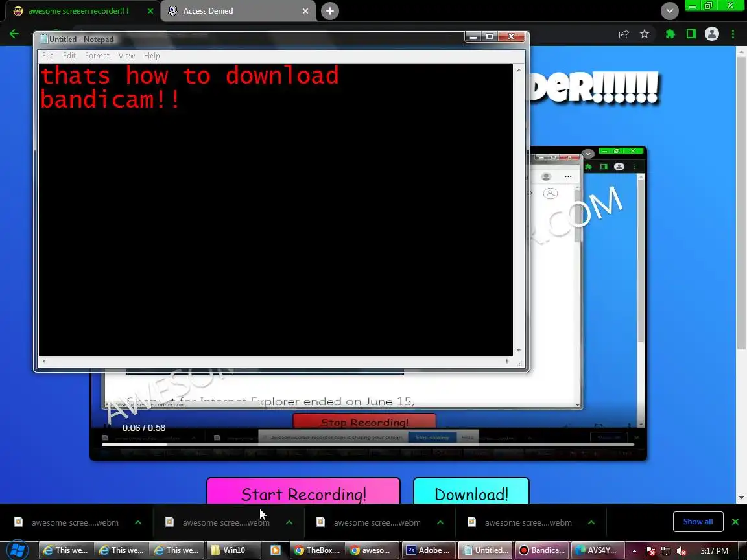The width and height of the screenshot is (747, 560).
Task: Switch to the awesome screeen recorder tab
Action: pyautogui.click(x=78, y=11)
